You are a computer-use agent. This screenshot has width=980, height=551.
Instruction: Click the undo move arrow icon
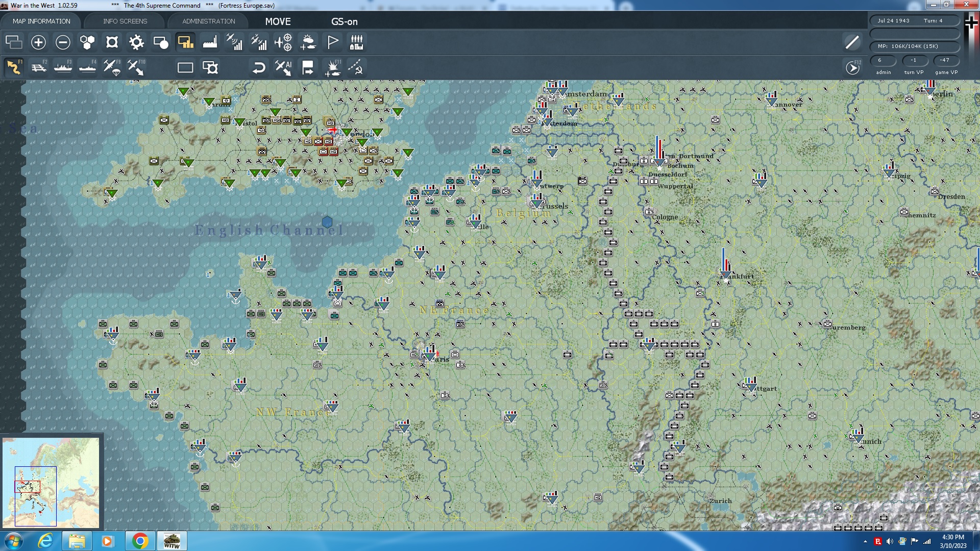259,67
